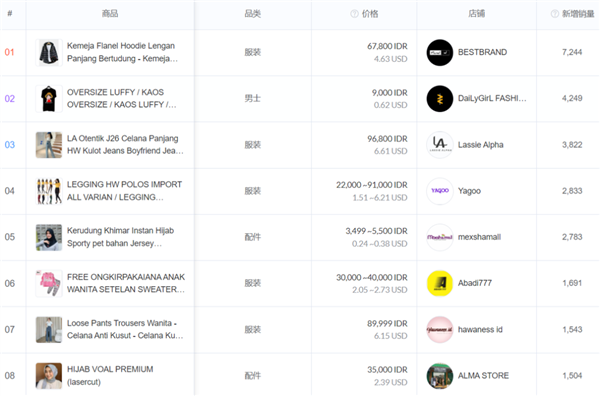The height and width of the screenshot is (396, 600).
Task: Click the mexshamall store logo
Action: 440,237
